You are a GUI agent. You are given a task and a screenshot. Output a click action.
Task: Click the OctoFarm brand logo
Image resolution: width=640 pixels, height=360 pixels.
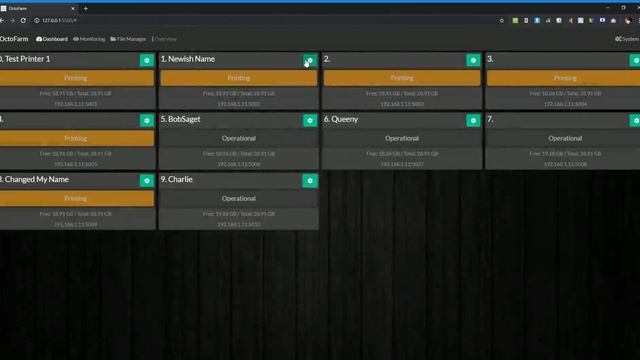[14, 39]
